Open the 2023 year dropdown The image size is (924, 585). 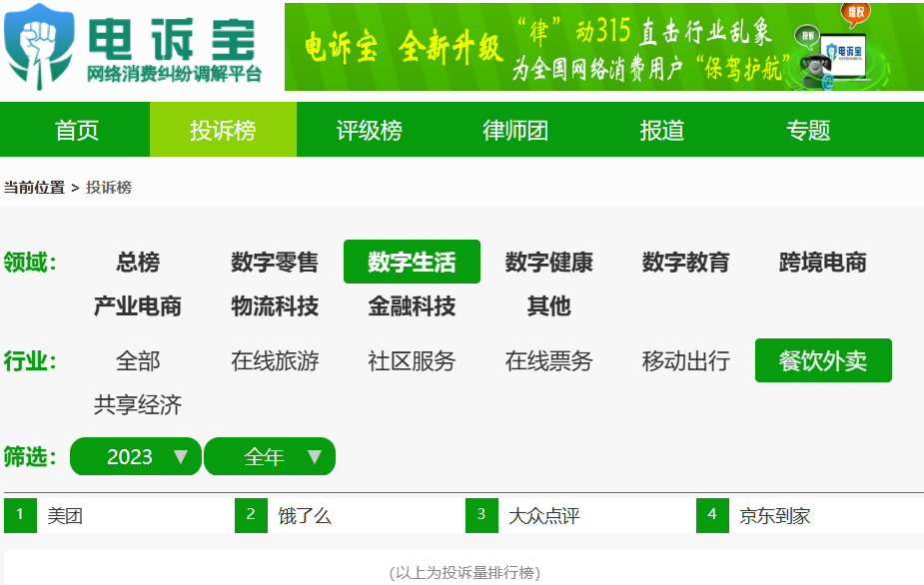[x=136, y=456]
